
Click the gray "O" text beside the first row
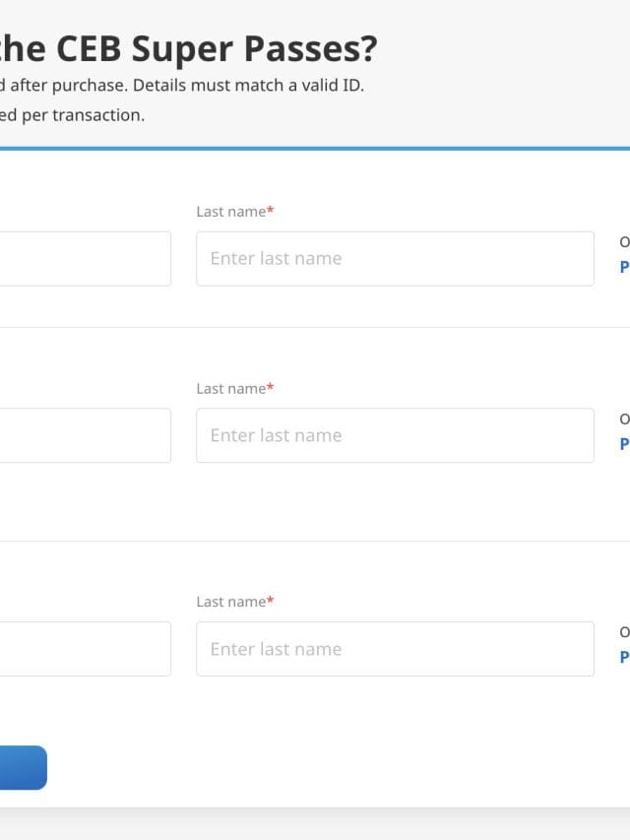(624, 242)
